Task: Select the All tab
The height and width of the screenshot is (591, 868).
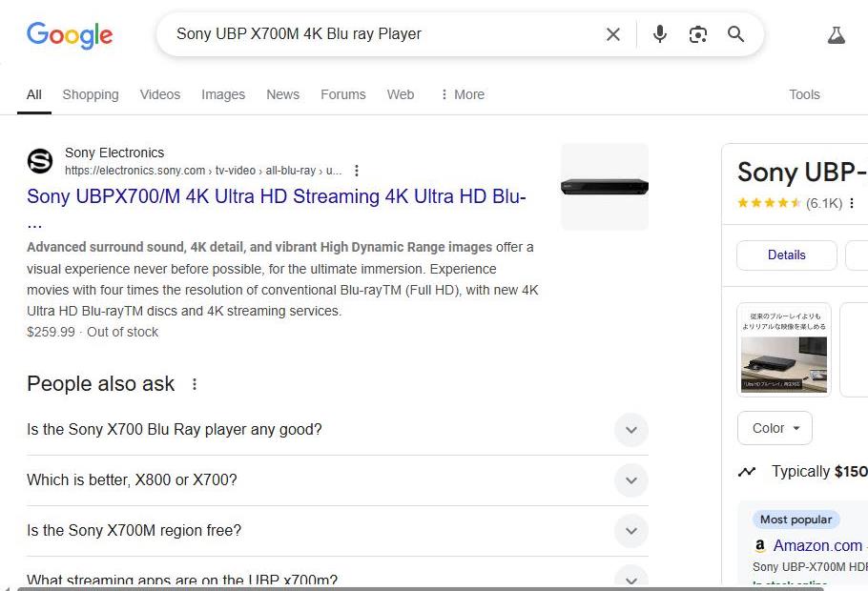Action: tap(34, 94)
